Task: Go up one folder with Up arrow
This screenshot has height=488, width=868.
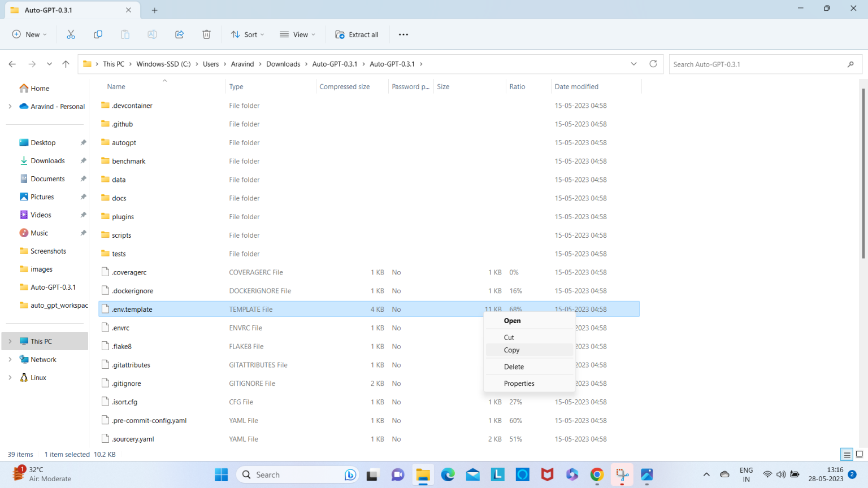Action: pyautogui.click(x=66, y=64)
